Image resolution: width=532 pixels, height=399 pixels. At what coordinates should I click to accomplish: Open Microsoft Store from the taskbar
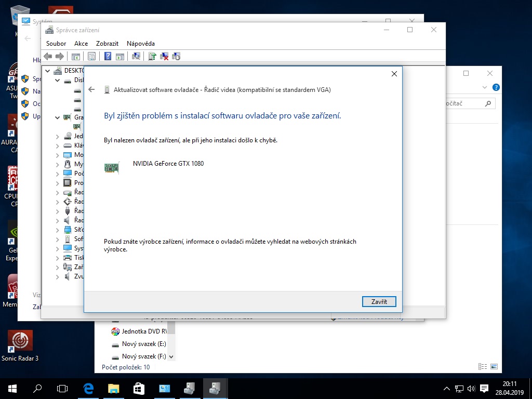(x=139, y=389)
